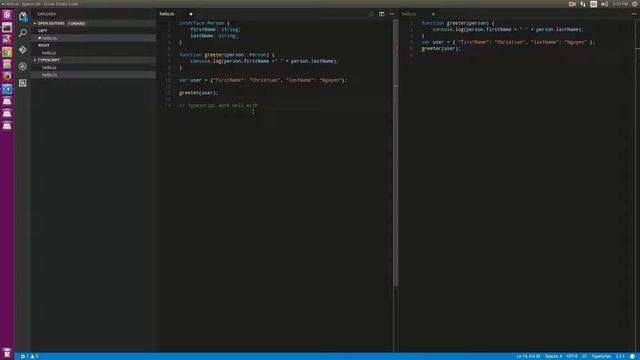Open the system power gear menu
640x360 pixels.
click(635, 4)
